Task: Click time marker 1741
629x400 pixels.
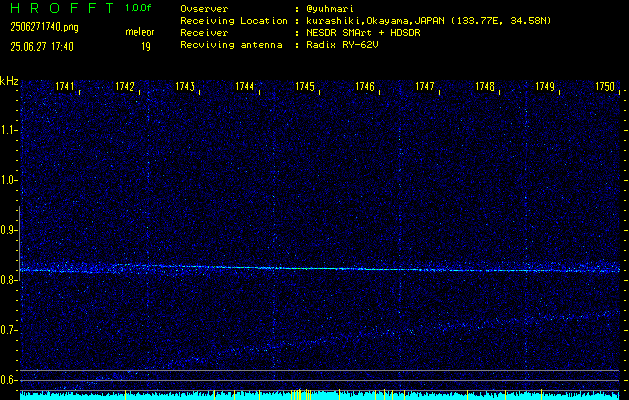Action: (65, 86)
